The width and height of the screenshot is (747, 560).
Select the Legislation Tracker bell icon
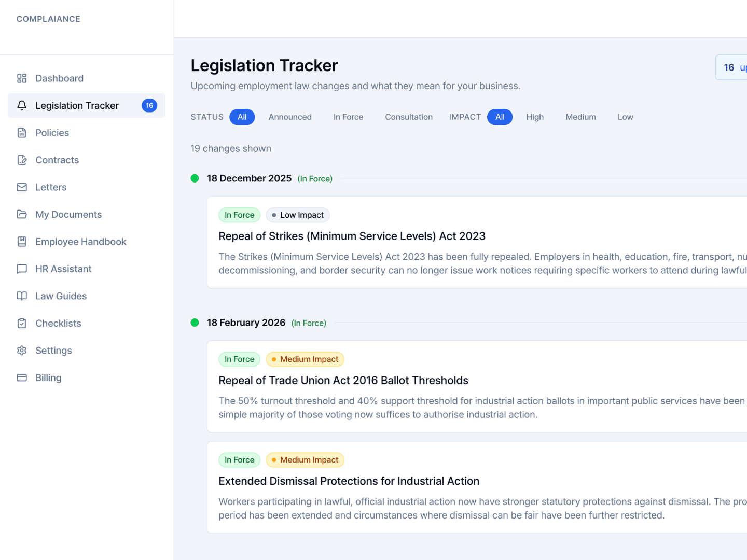(x=22, y=105)
